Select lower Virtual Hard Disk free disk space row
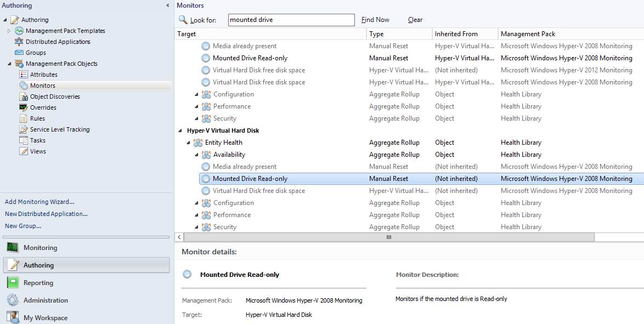The width and height of the screenshot is (644, 324). click(x=421, y=191)
